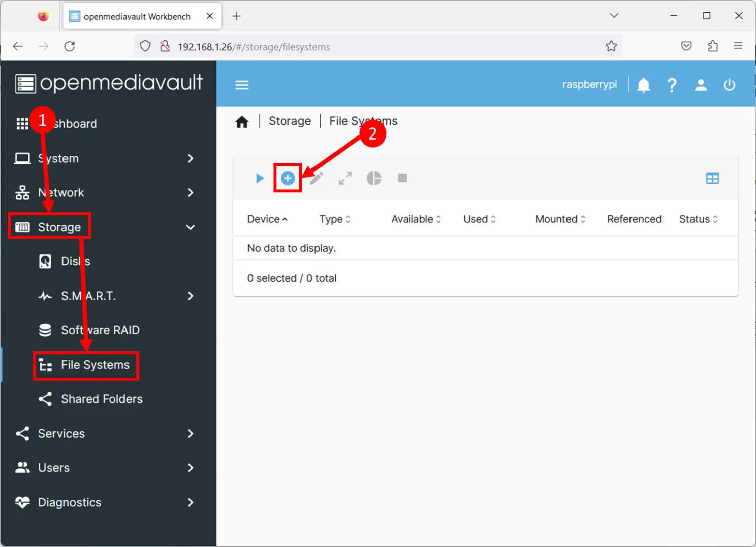
Task: Click the unmount stop square icon
Action: click(x=402, y=178)
